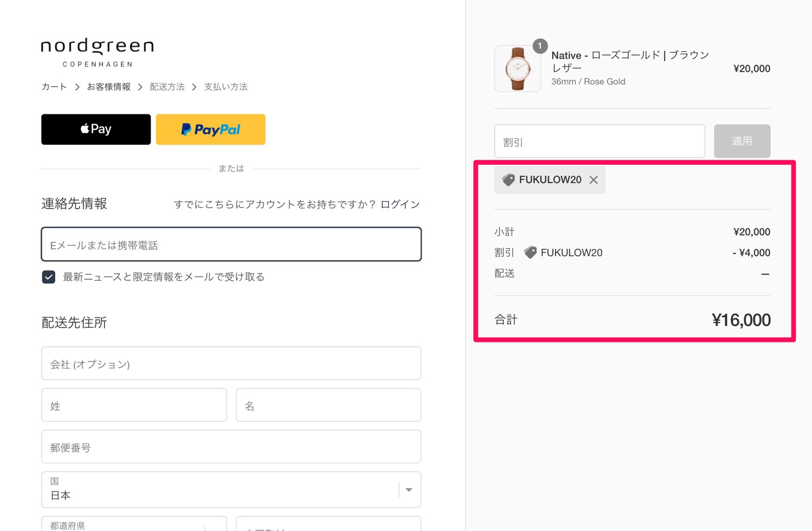Remove the FUKULOW20 coupon with the X
This screenshot has height=531, width=812.
pos(594,180)
